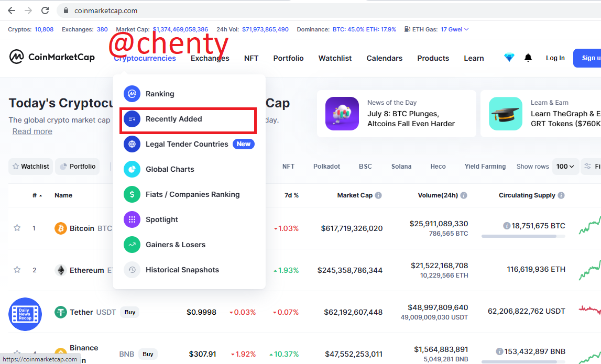The image size is (601, 364).
Task: Click Buy button next to BNB
Action: coord(148,354)
